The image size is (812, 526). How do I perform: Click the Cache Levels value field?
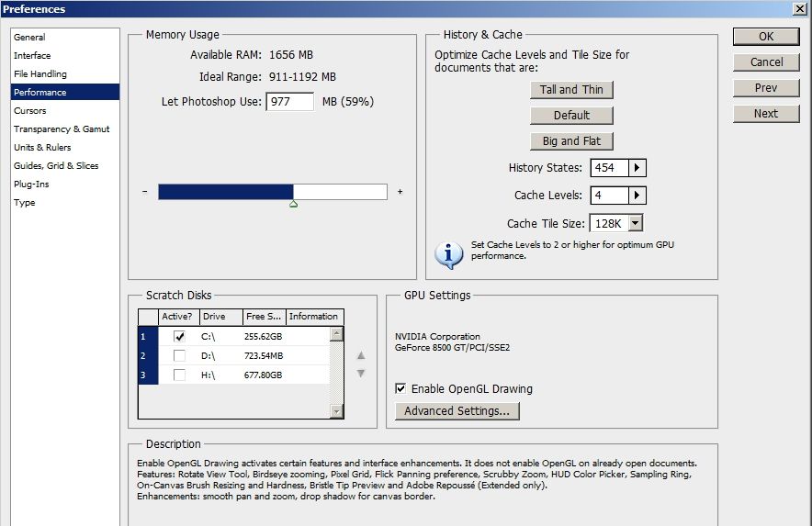610,196
